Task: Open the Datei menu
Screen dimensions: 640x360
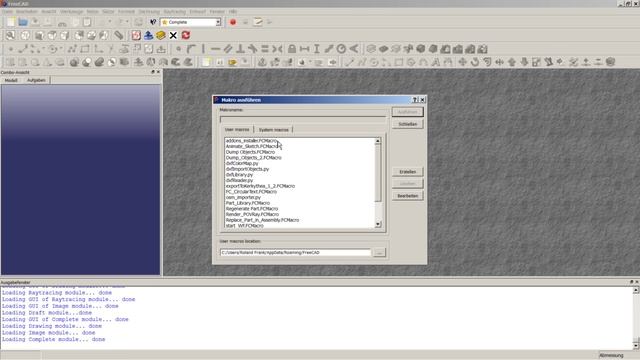Action: pos(7,11)
